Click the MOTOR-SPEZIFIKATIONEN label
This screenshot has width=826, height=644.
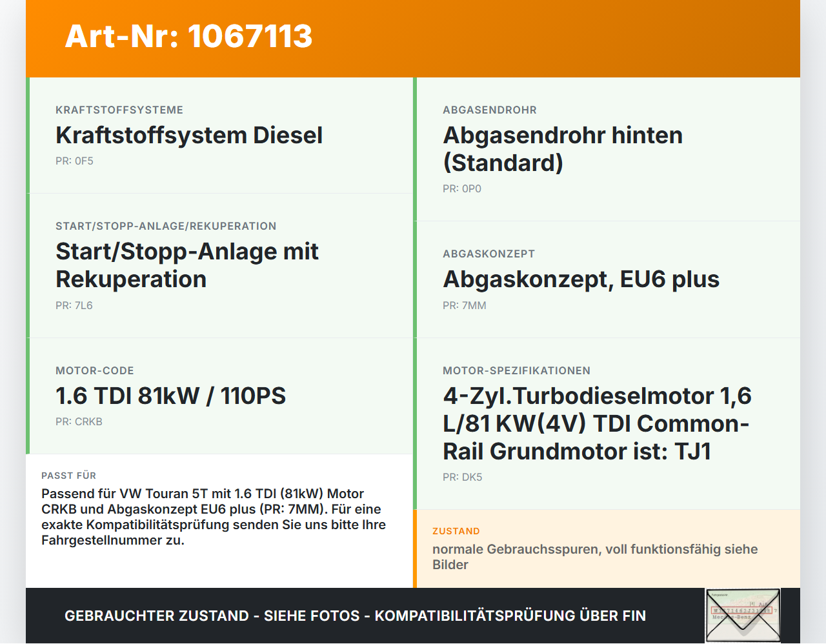(516, 371)
